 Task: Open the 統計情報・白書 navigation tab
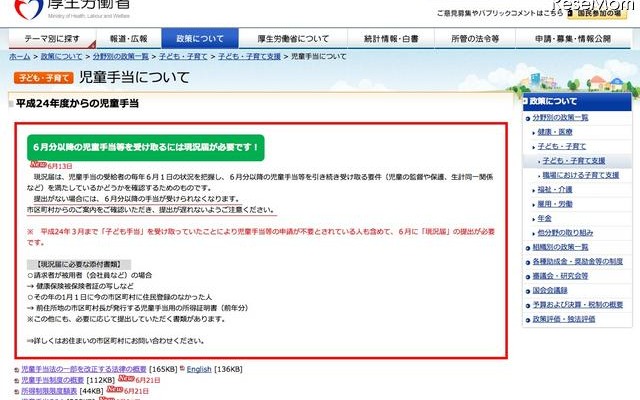click(x=391, y=39)
